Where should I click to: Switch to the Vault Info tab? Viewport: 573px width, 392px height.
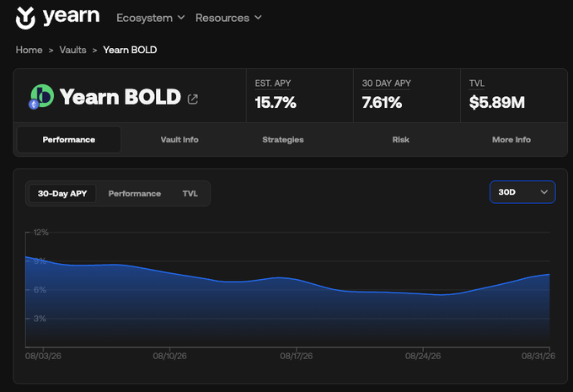point(179,140)
